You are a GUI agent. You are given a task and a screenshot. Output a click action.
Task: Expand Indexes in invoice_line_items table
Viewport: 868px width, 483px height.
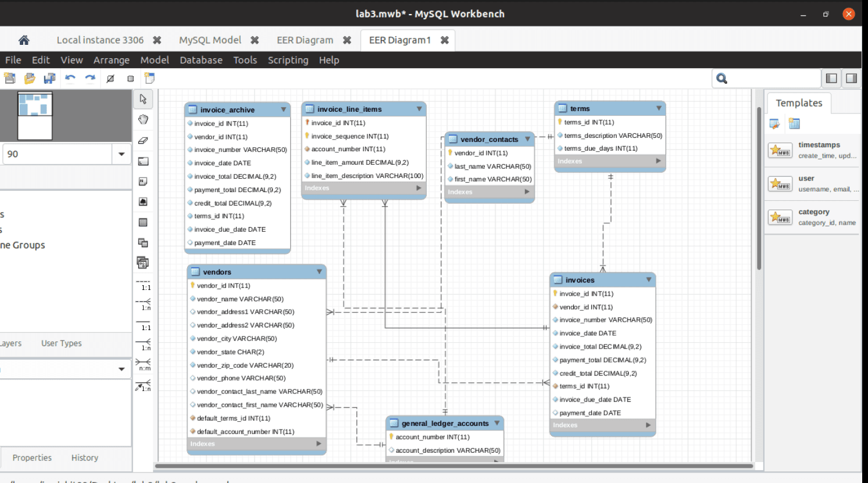419,188
